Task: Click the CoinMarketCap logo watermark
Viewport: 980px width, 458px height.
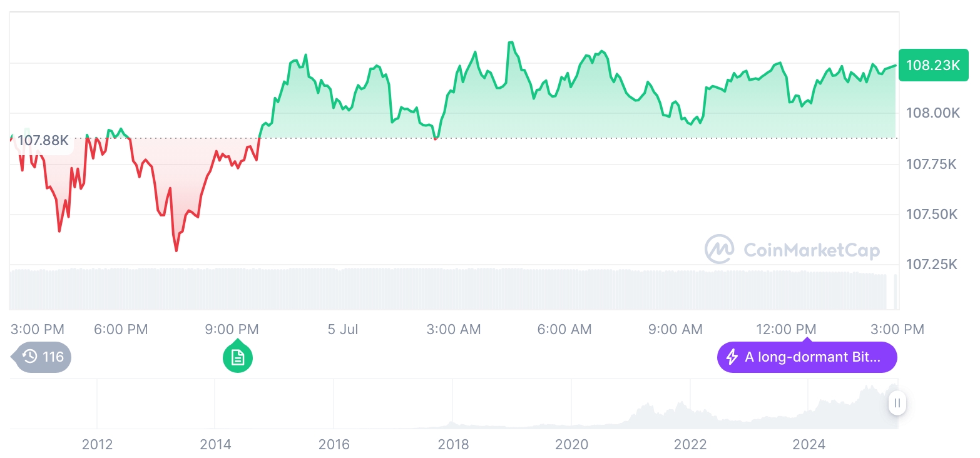Action: [x=792, y=250]
